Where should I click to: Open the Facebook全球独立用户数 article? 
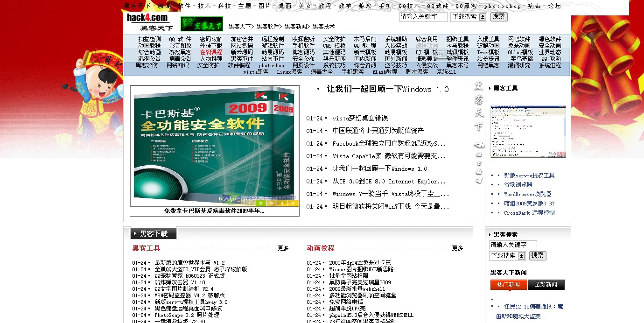coord(389,144)
